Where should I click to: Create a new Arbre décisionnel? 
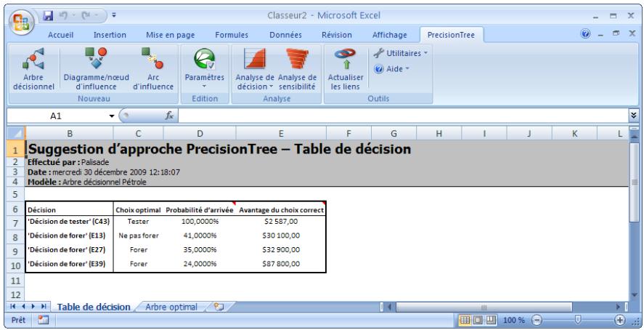(x=33, y=68)
